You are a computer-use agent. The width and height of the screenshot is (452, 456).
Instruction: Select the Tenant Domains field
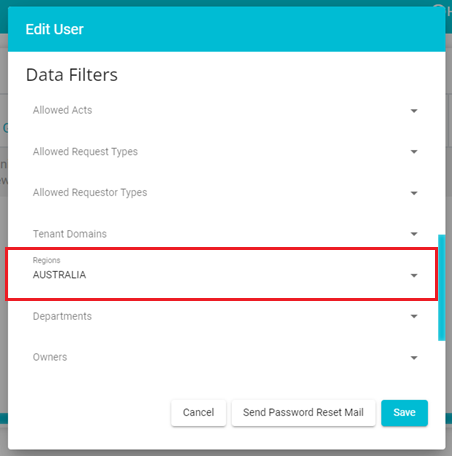(x=225, y=234)
